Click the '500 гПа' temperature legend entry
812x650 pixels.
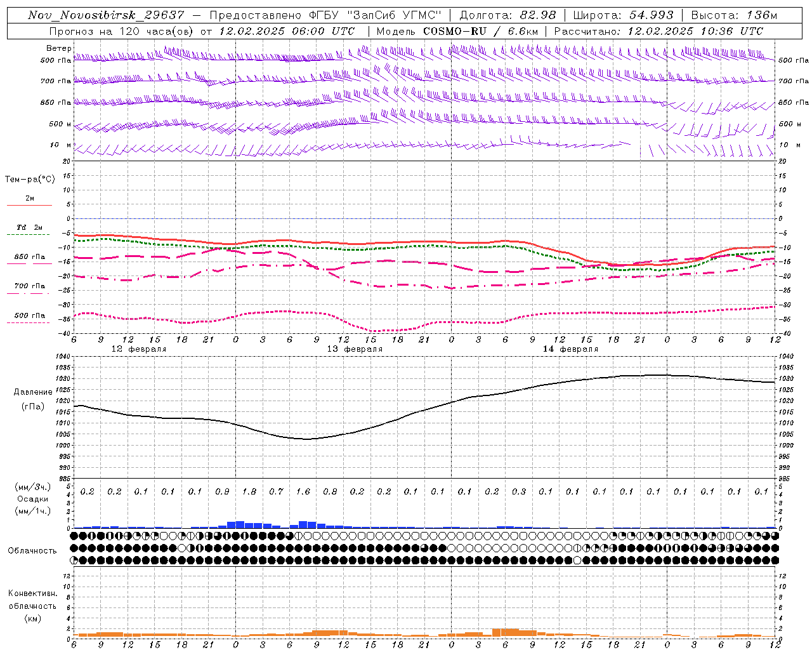(x=30, y=315)
